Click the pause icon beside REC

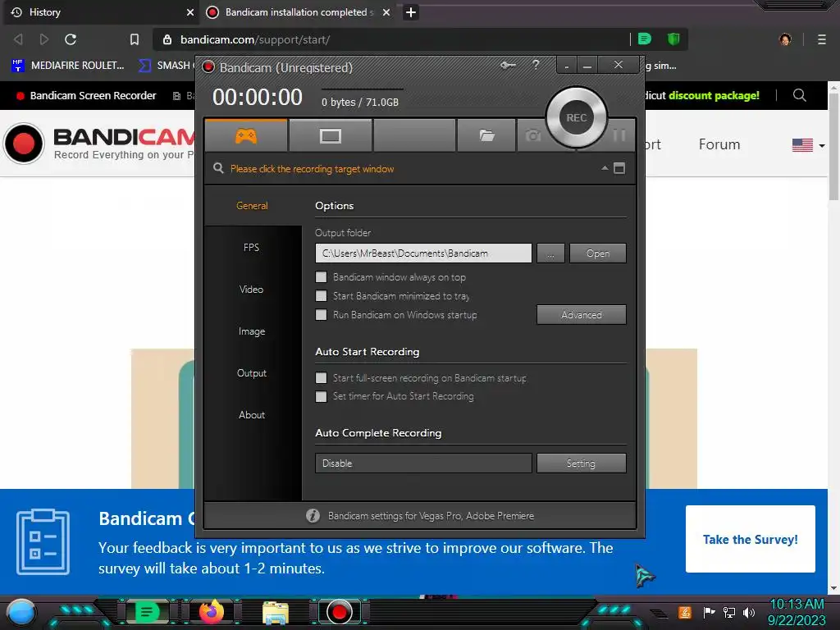619,135
